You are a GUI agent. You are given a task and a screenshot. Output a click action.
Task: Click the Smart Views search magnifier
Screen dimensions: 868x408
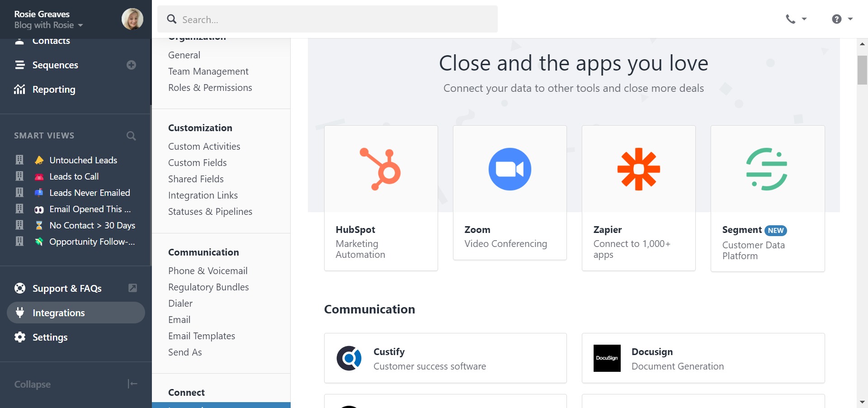pyautogui.click(x=131, y=136)
